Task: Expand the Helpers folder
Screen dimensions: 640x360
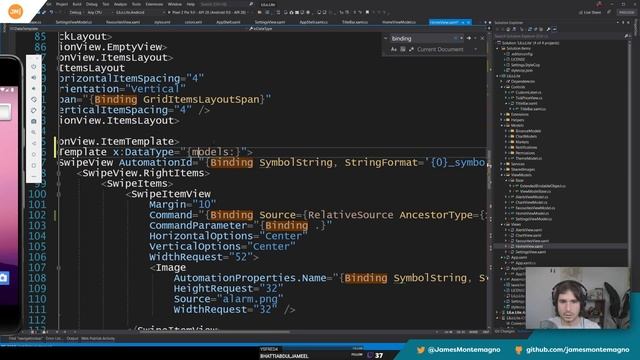Action: [502, 120]
